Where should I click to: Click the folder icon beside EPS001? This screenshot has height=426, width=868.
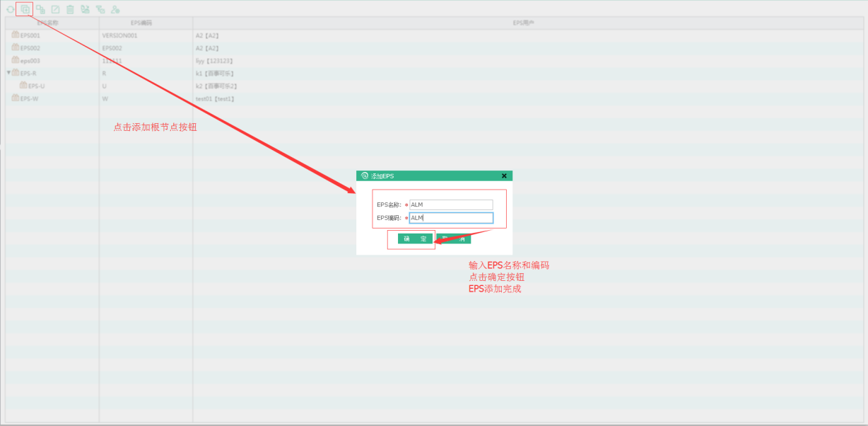pyautogui.click(x=16, y=35)
